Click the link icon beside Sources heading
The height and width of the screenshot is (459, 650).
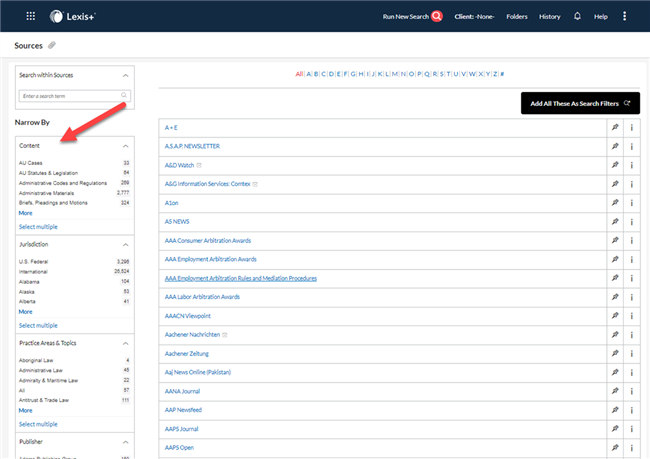pos(52,45)
